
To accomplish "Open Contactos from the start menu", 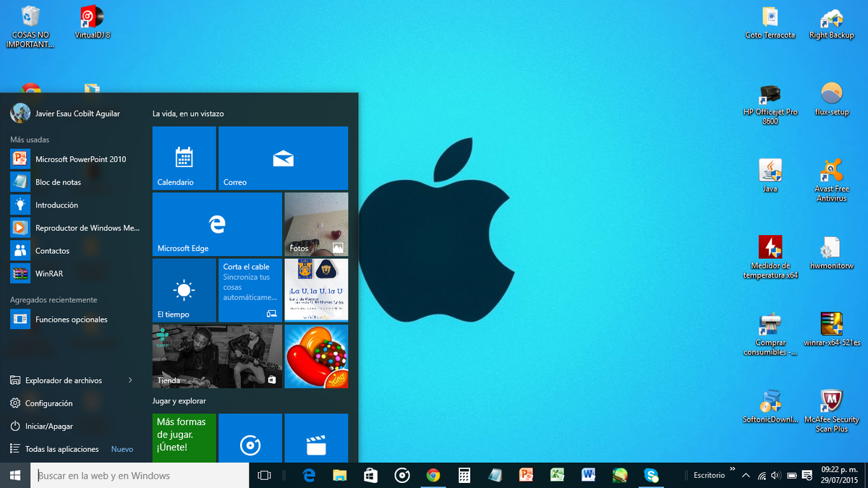I will click(x=75, y=251).
